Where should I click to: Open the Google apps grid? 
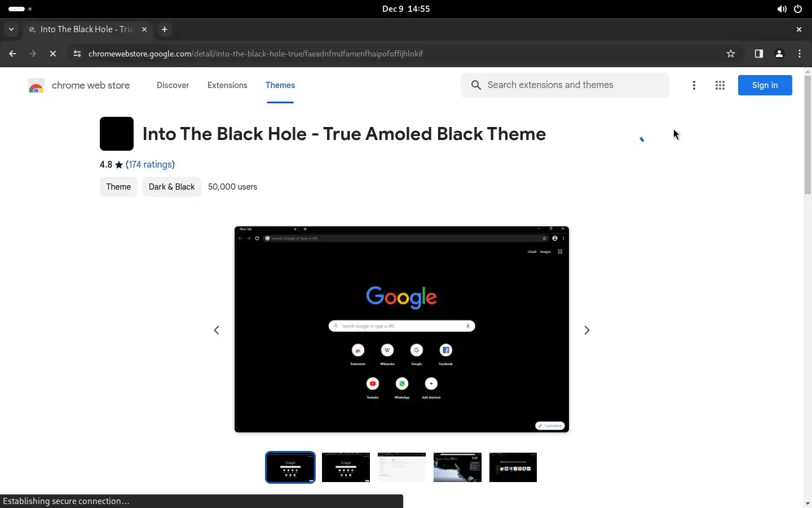point(720,85)
